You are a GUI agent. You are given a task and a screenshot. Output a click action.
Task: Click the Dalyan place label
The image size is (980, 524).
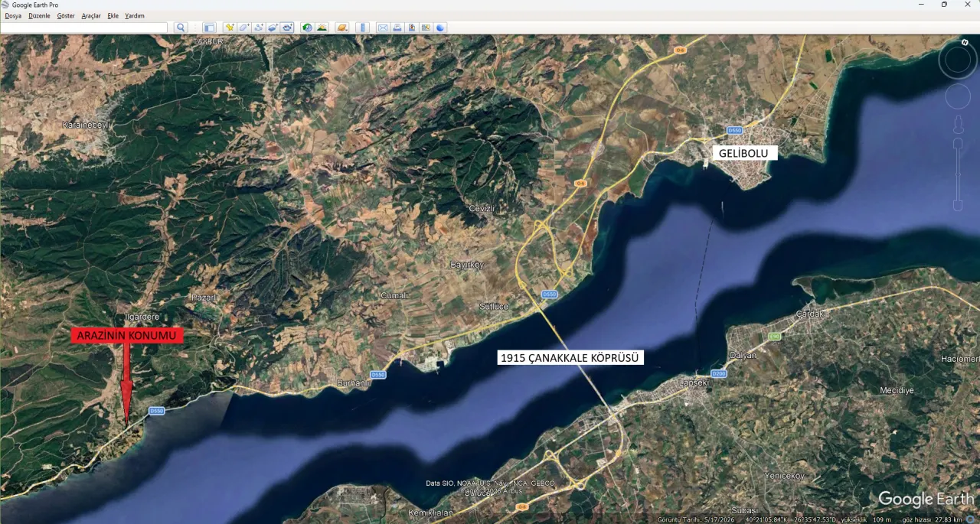[x=743, y=356]
